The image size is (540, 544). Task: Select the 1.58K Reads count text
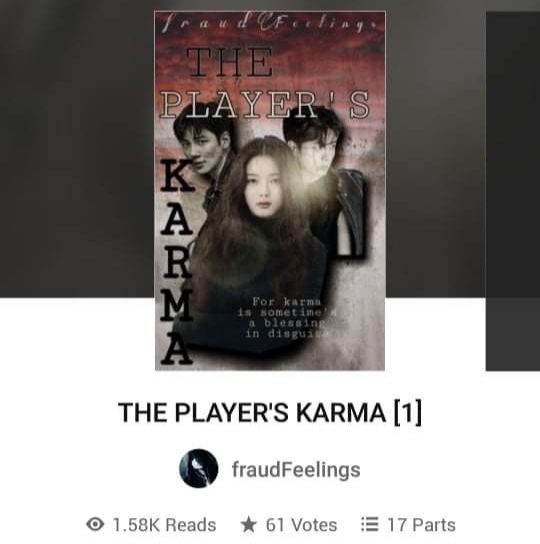tap(164, 524)
